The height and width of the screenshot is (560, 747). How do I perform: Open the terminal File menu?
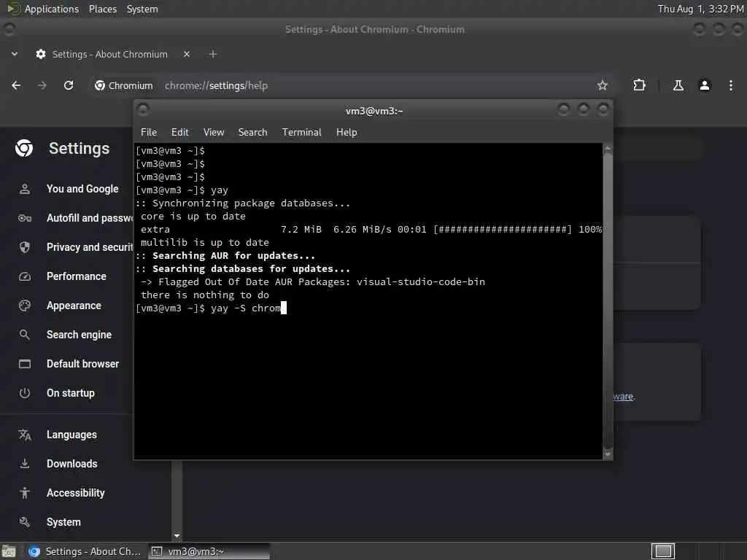tap(149, 133)
